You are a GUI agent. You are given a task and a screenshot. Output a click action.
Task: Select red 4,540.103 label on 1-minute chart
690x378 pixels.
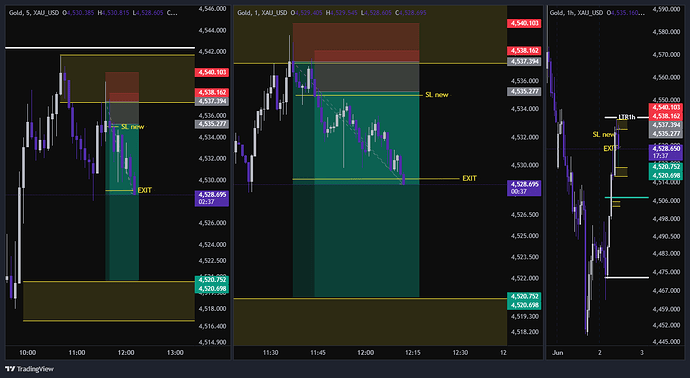click(x=524, y=23)
